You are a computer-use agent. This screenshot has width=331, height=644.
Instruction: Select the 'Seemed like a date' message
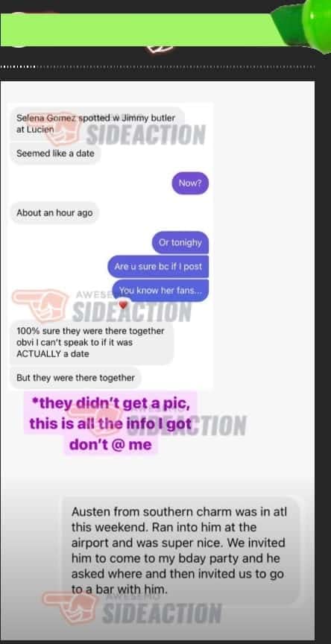55,154
